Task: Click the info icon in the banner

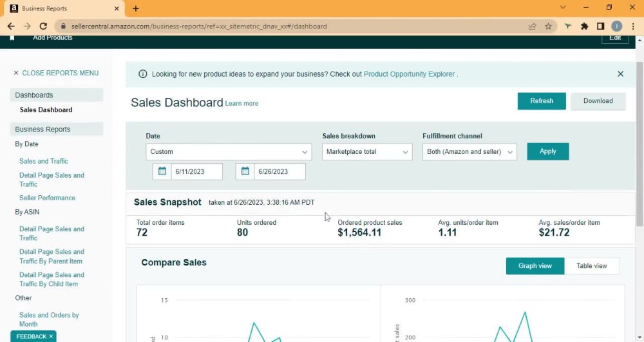Action: [142, 74]
